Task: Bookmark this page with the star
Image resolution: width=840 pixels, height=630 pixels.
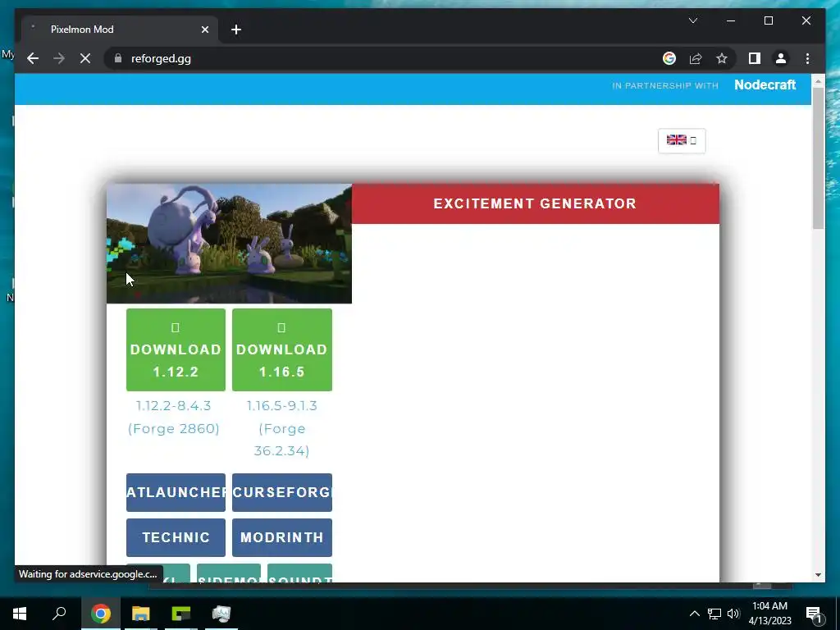Action: (x=722, y=58)
